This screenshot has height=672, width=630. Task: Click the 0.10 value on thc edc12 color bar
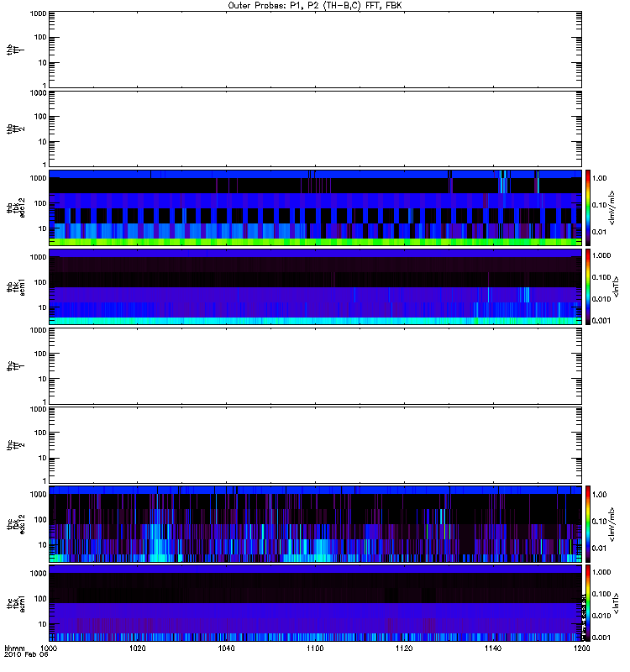pyautogui.click(x=599, y=521)
